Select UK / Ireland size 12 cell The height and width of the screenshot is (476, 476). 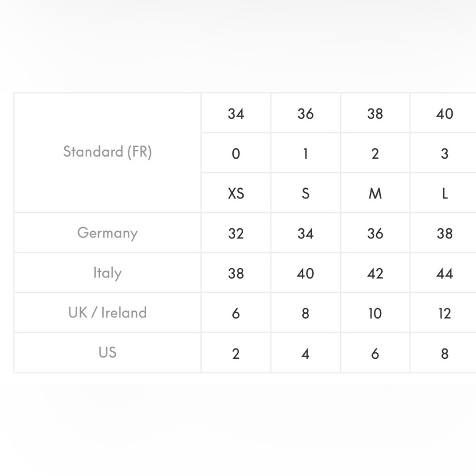click(x=444, y=313)
